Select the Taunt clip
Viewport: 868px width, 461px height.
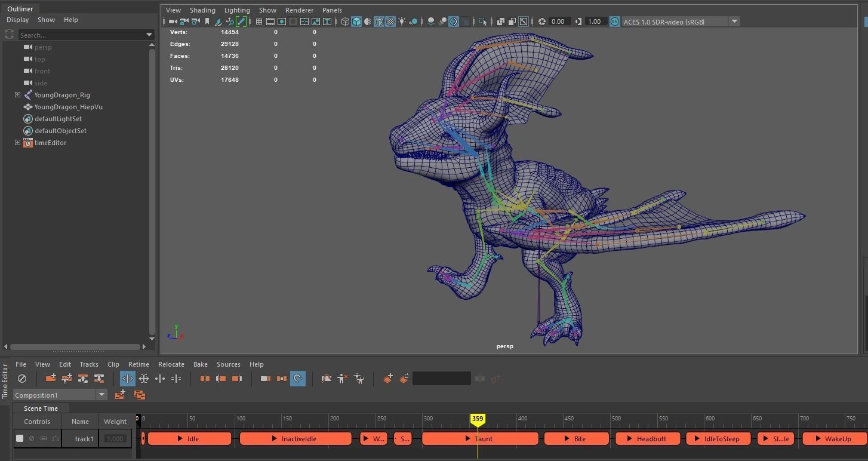[480, 438]
